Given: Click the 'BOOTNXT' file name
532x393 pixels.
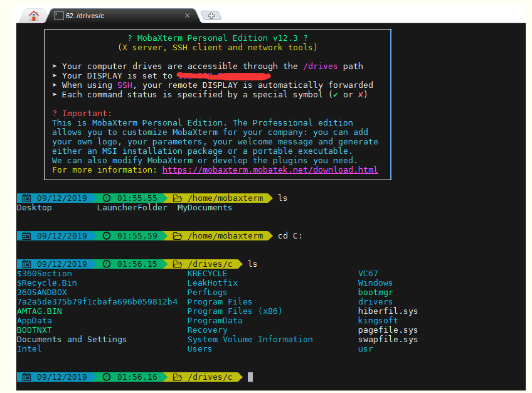Looking at the screenshot, I should click(35, 330).
